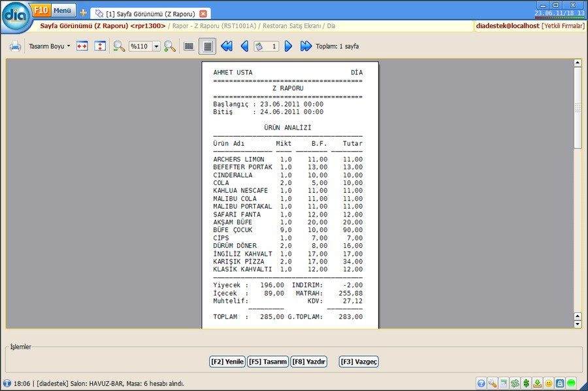Click the download tray icon in status bar

click(538, 383)
